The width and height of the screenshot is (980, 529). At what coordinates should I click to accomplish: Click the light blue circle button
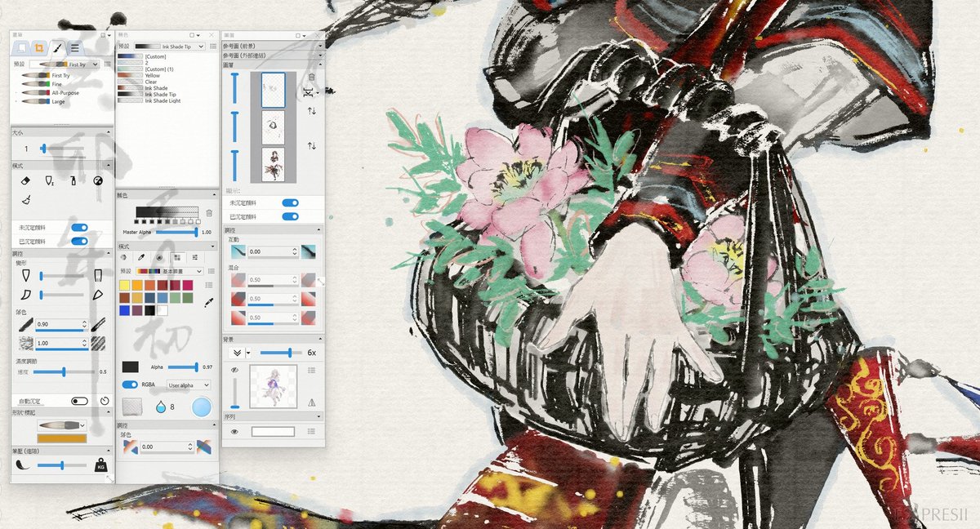click(202, 407)
